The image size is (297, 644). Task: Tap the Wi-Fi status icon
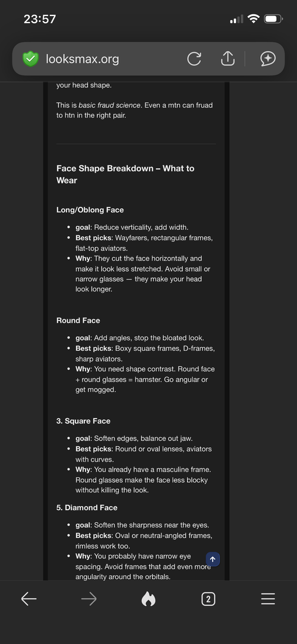click(254, 19)
